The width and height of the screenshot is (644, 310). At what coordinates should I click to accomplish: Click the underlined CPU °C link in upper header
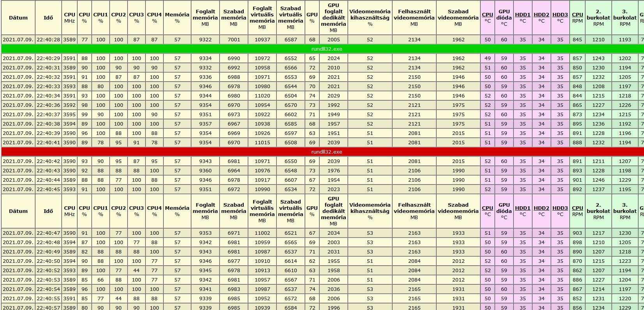tap(487, 15)
